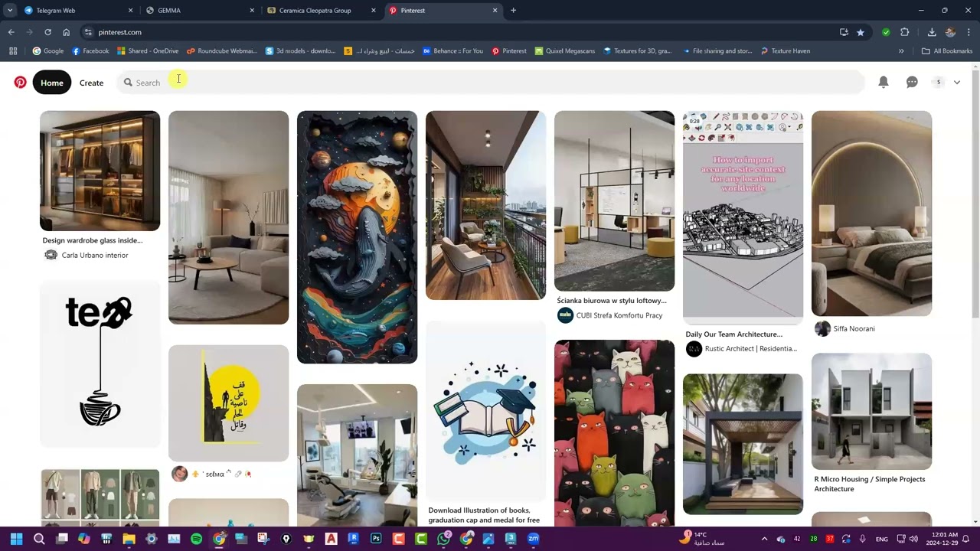
Task: Open the notifications bell
Action: (884, 82)
